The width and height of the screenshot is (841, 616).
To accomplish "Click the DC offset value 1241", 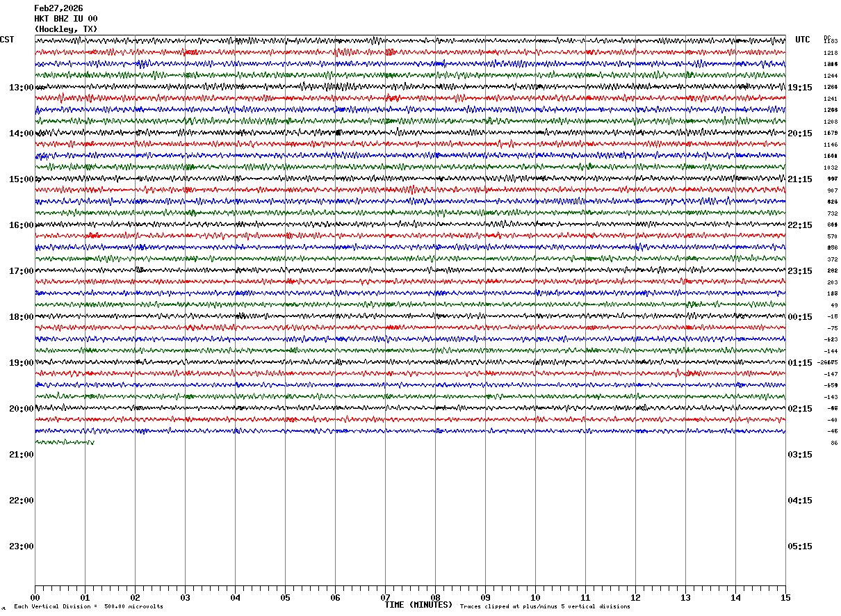I will 831,99.
